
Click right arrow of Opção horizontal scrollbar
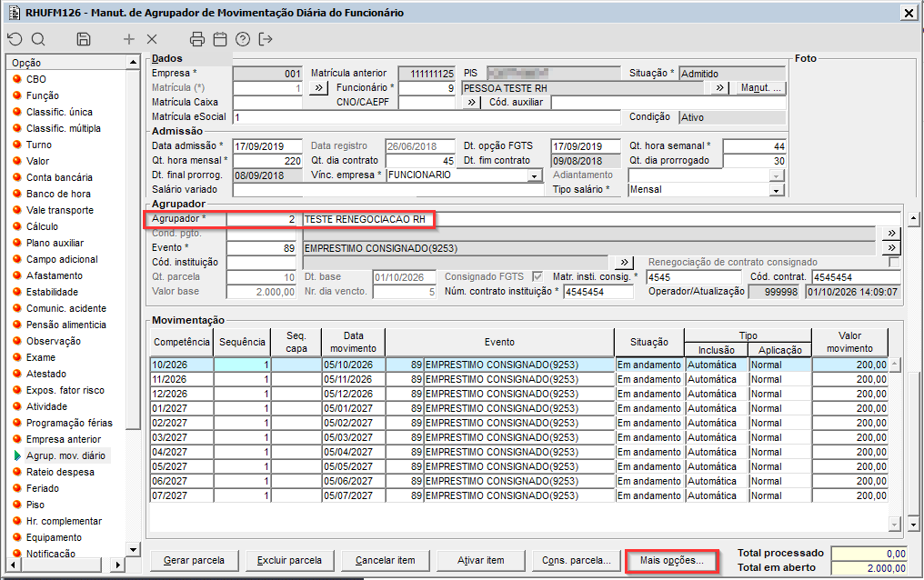pyautogui.click(x=118, y=565)
